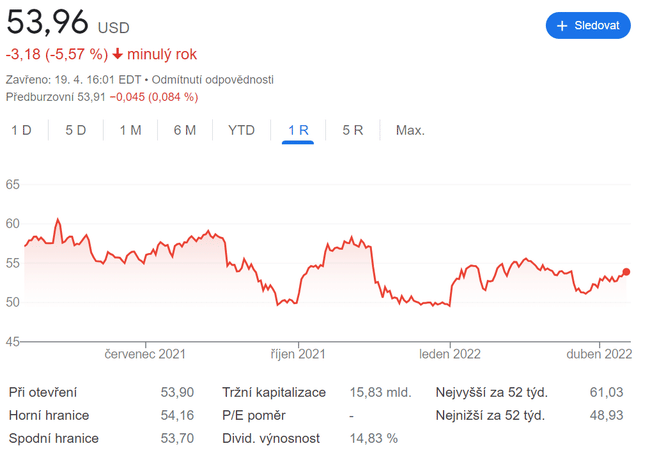650x451 pixels.
Task: Click the 53,96 USD price heading
Action: point(66,22)
